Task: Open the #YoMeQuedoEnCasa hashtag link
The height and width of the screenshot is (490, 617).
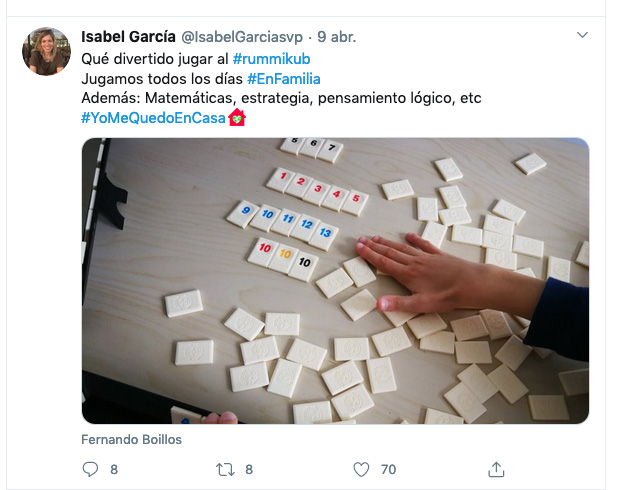Action: pos(153,118)
